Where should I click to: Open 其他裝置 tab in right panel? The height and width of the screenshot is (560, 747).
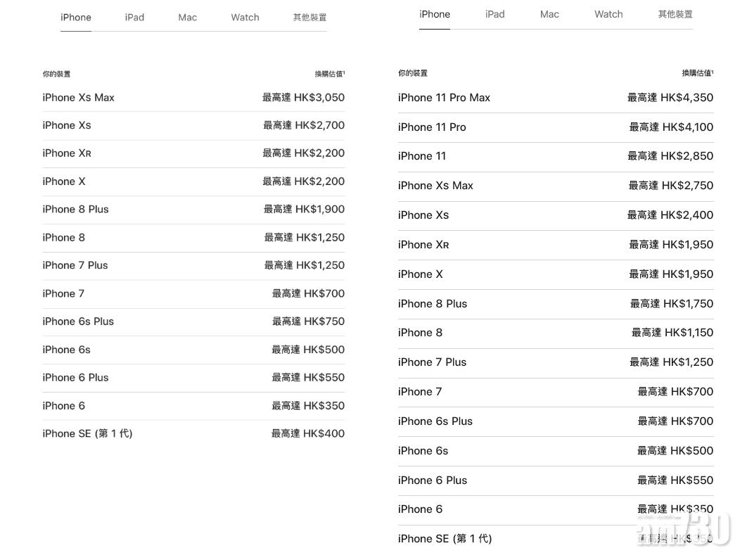pyautogui.click(x=675, y=14)
